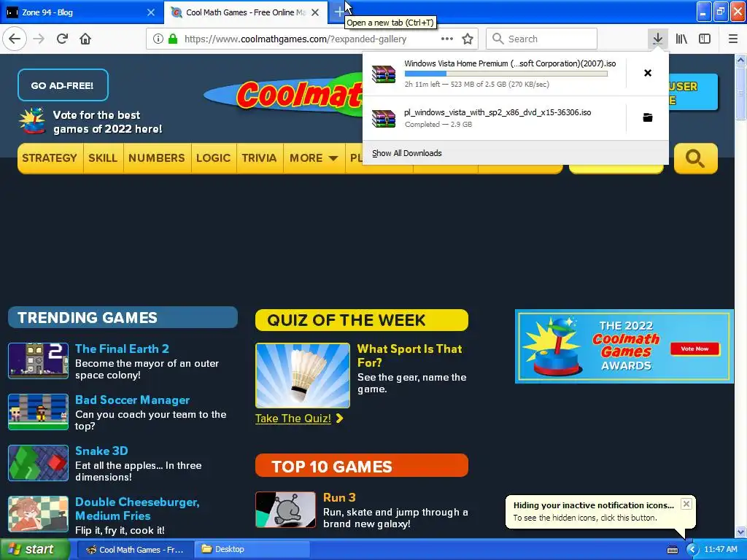The width and height of the screenshot is (747, 560).
Task: Bookmark this page with the star
Action: tap(468, 39)
